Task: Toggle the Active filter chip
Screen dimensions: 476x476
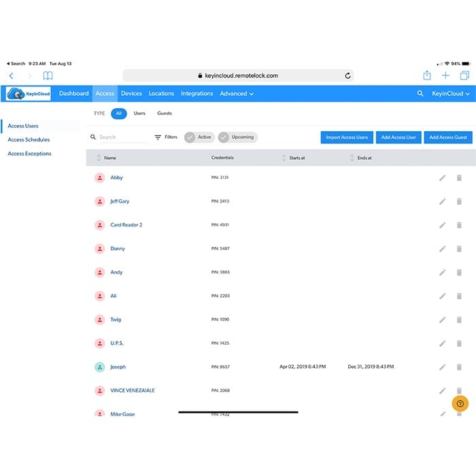Action: [x=199, y=137]
